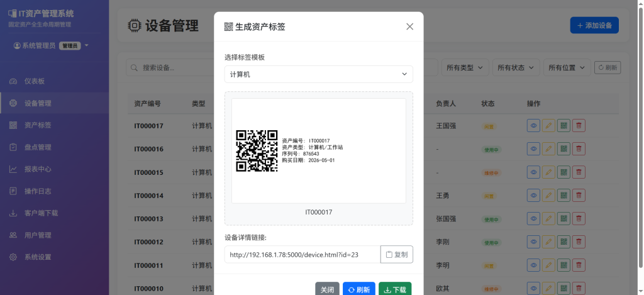
Task: Delete trash icon for IT000014
Action: (x=579, y=196)
